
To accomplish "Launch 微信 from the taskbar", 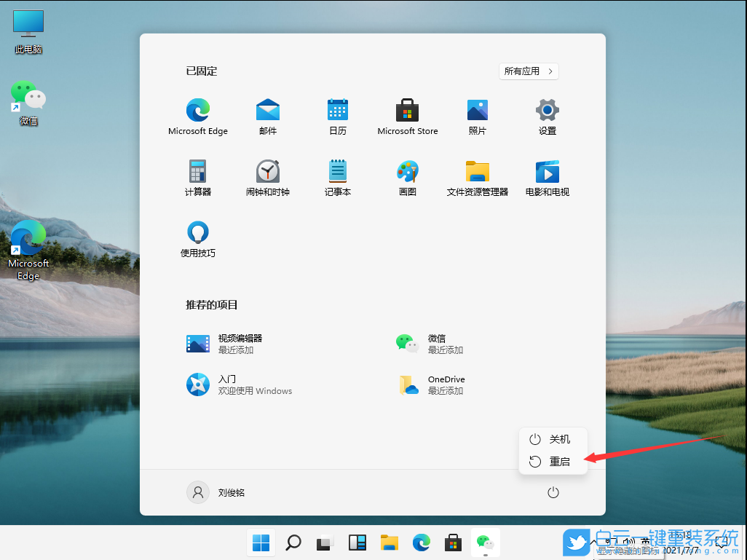I will (486, 543).
